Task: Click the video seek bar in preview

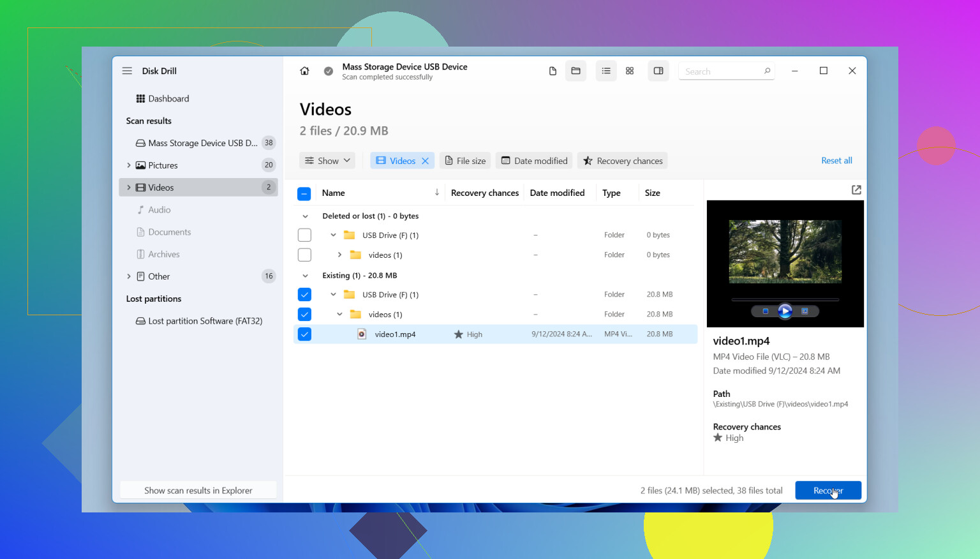Action: (785, 299)
